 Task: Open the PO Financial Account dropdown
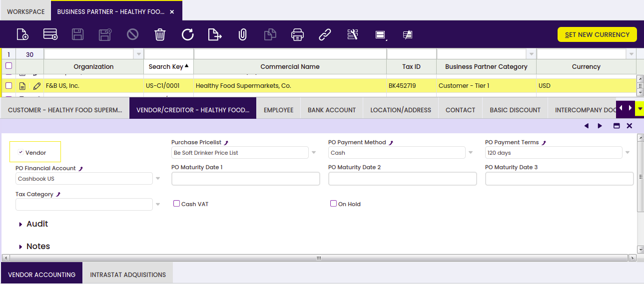158,179
